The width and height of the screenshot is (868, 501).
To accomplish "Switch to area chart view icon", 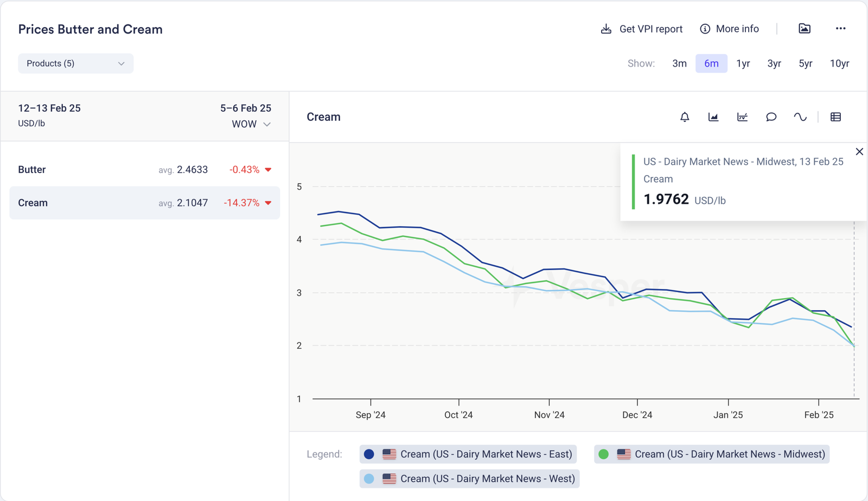I will (713, 117).
